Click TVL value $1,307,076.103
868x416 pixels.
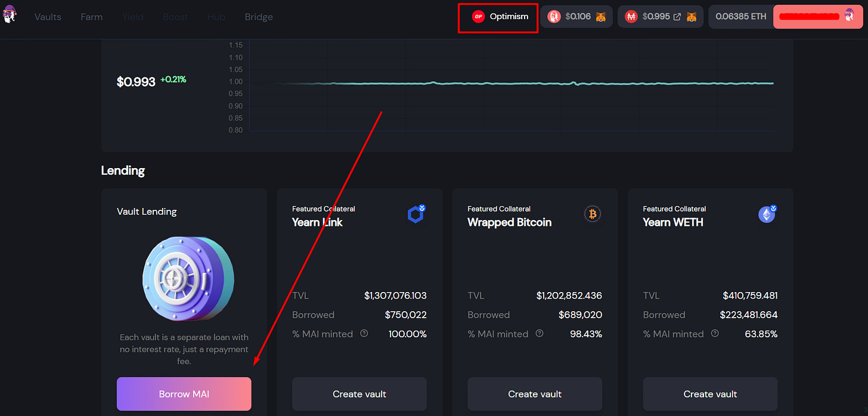tap(395, 296)
